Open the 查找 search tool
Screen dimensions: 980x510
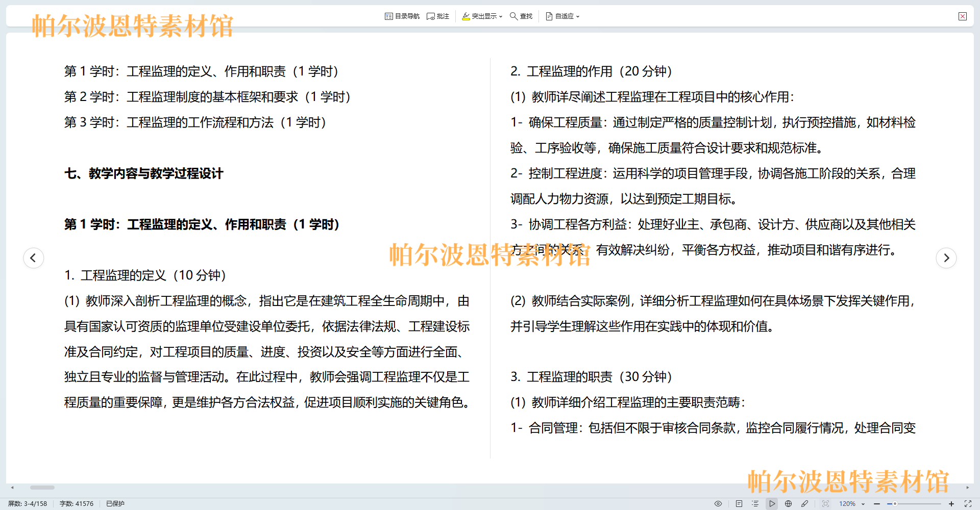click(x=521, y=16)
